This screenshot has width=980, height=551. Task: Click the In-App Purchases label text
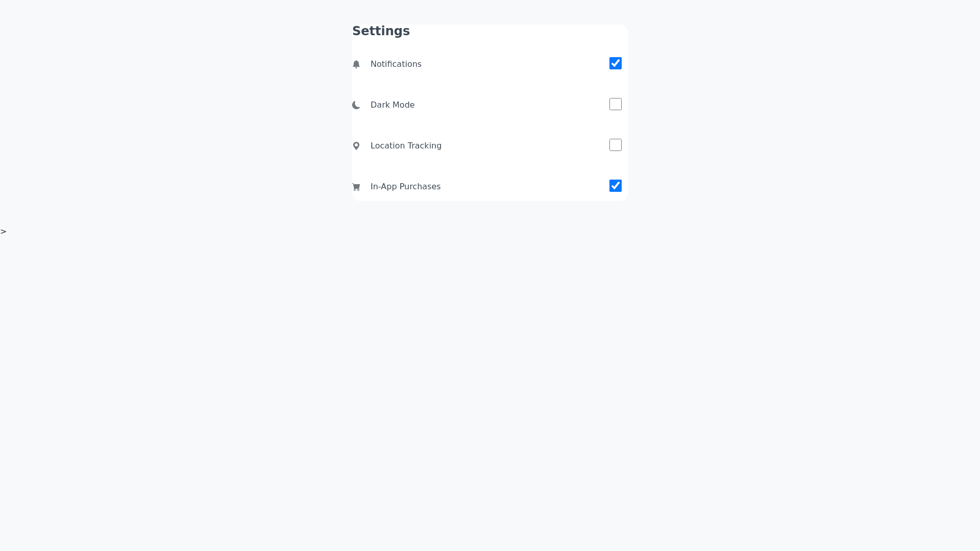pyautogui.click(x=405, y=187)
